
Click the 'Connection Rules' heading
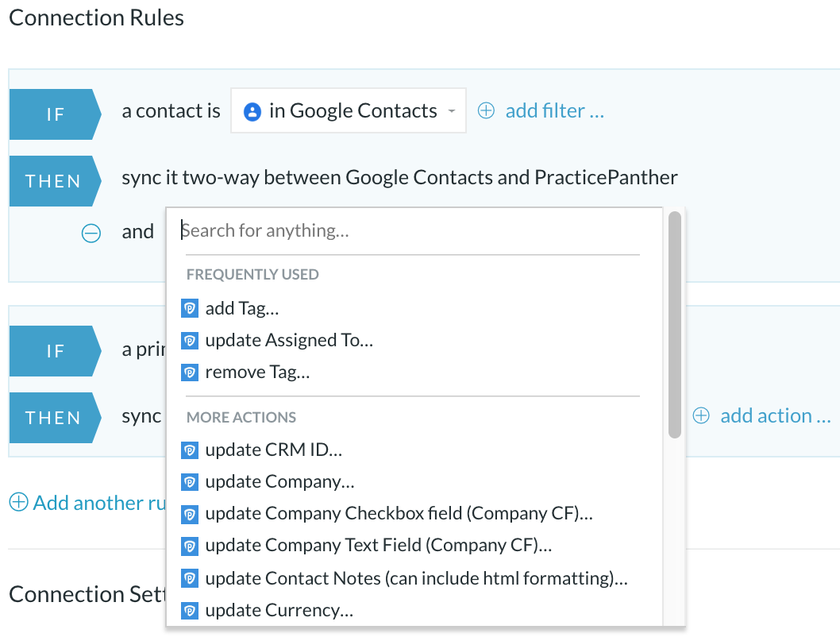click(96, 17)
